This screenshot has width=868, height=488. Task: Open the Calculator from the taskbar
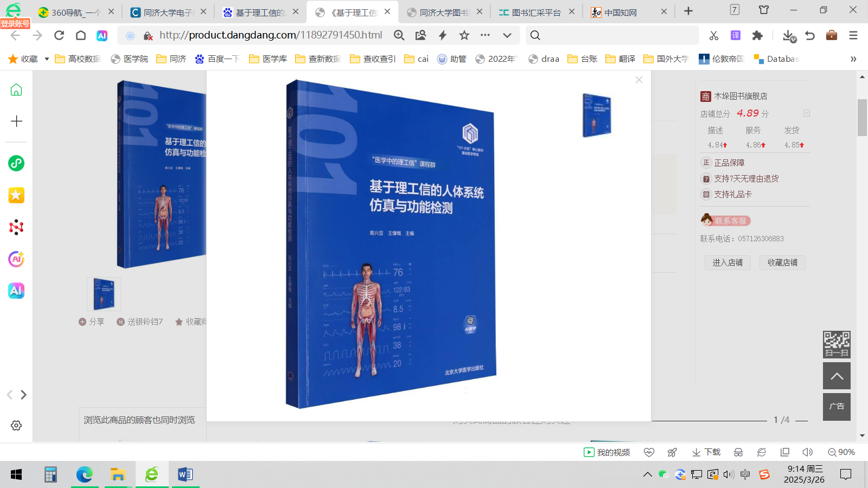point(50,475)
